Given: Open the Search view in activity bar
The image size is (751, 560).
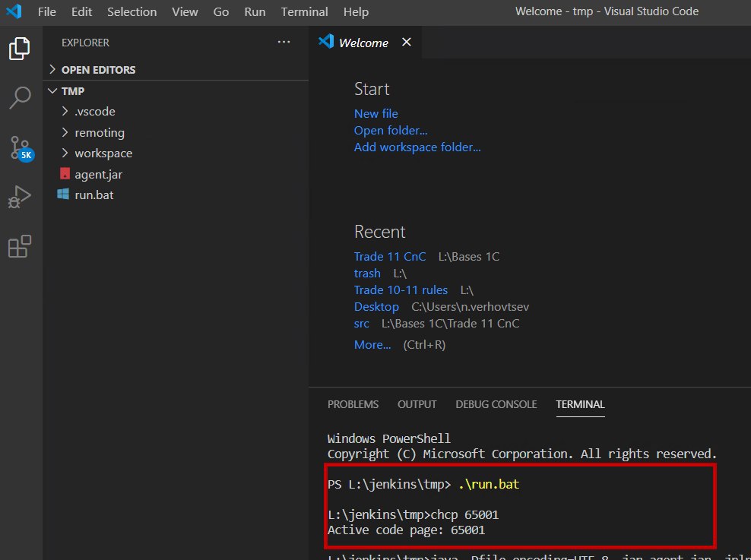Looking at the screenshot, I should tap(20, 98).
